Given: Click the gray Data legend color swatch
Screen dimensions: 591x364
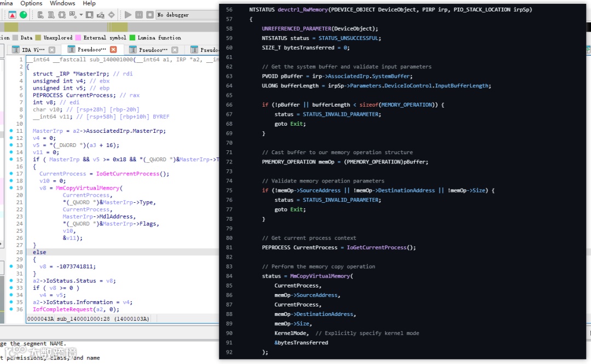Looking at the screenshot, I should point(15,38).
